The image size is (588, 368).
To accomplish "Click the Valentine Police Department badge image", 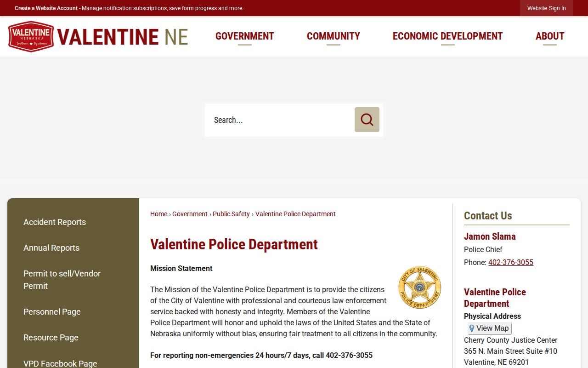I will 420,287.
